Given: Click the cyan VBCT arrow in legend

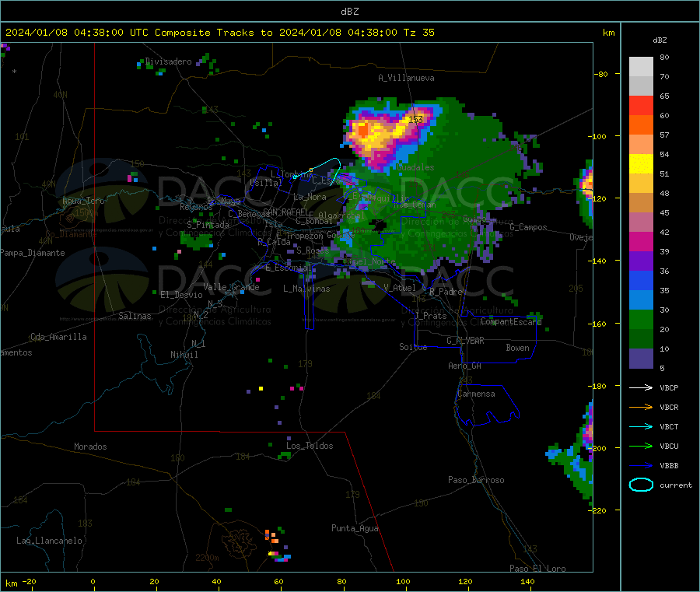Looking at the screenshot, I should (641, 427).
